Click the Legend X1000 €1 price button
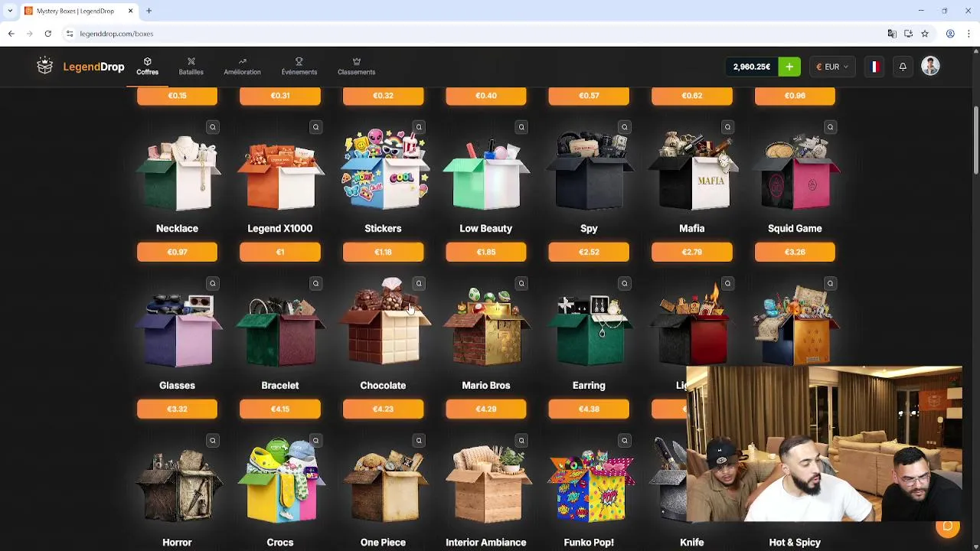 (280, 252)
